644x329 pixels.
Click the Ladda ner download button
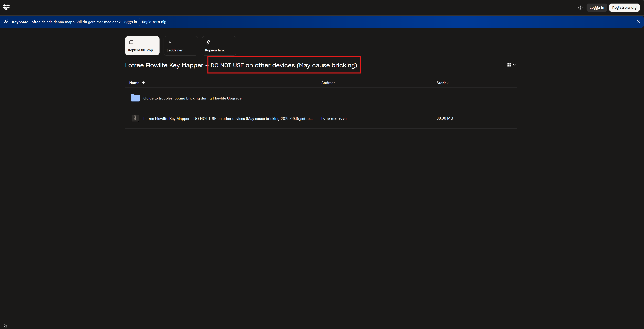pos(181,46)
